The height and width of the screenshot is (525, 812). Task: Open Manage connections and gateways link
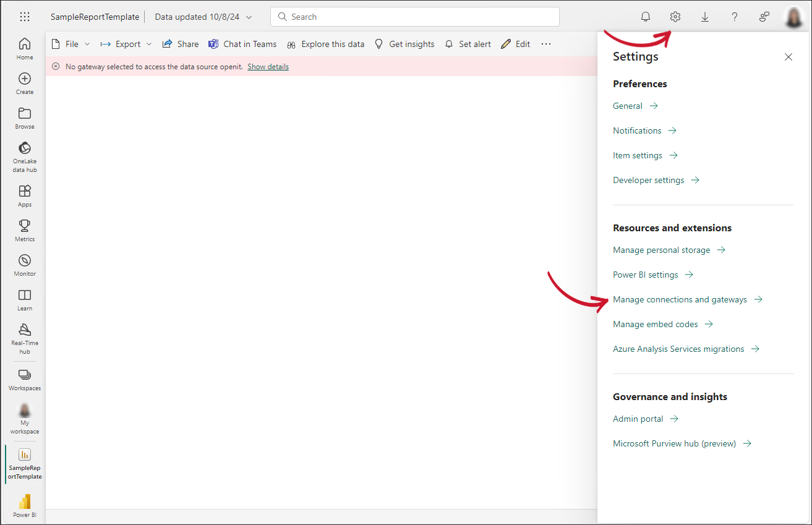tap(680, 299)
